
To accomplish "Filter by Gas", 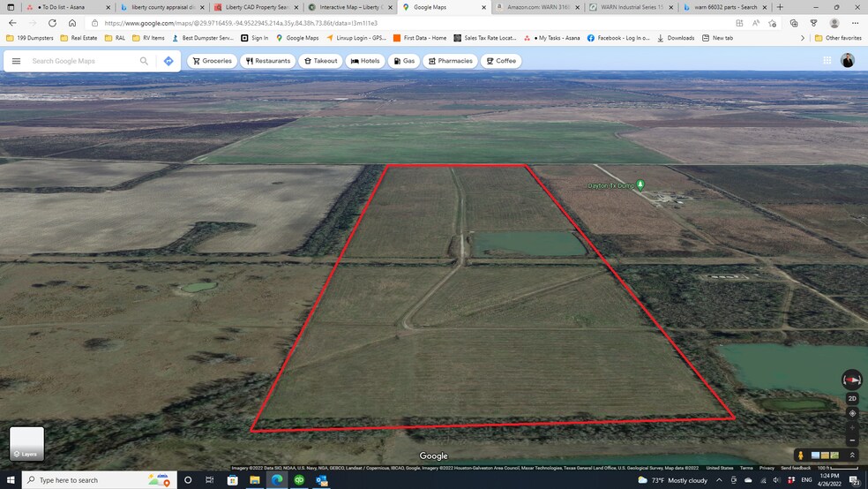I will coord(404,61).
